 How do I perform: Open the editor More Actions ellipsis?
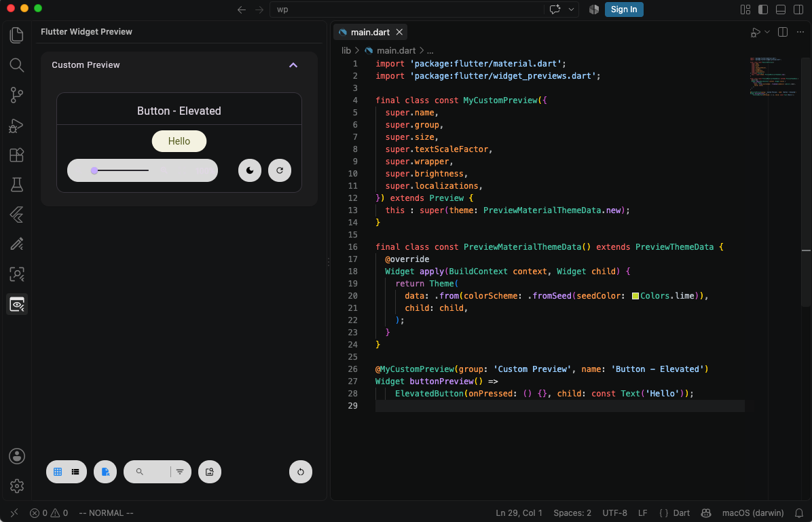(x=800, y=32)
